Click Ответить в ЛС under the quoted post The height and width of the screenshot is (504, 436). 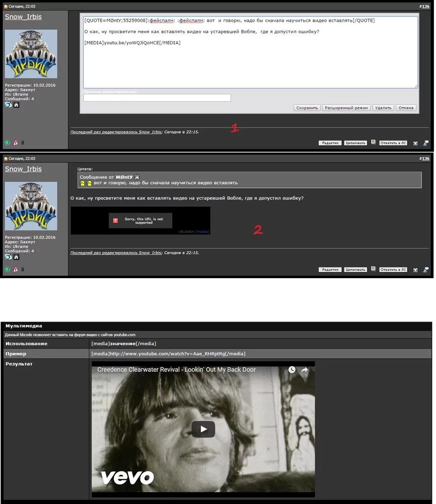click(393, 270)
